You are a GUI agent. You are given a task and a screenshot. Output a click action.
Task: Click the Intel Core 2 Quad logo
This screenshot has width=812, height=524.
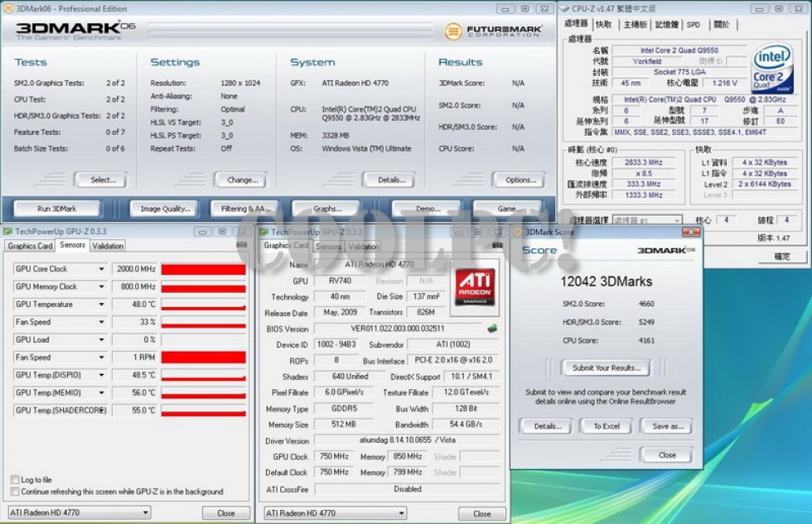tap(771, 70)
